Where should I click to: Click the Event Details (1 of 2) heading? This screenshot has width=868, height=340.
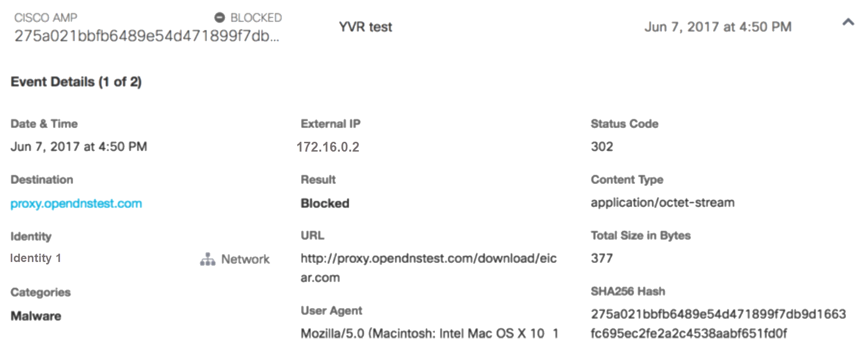point(76,82)
